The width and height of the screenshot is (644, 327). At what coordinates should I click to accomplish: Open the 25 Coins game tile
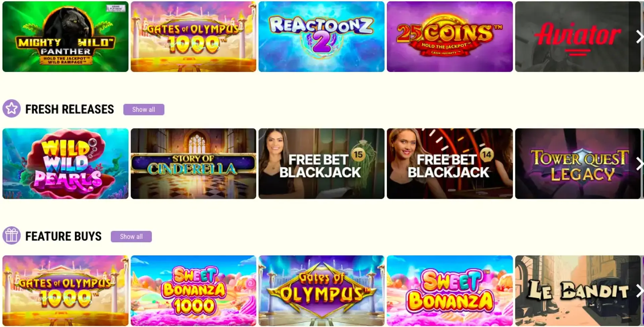coord(450,37)
